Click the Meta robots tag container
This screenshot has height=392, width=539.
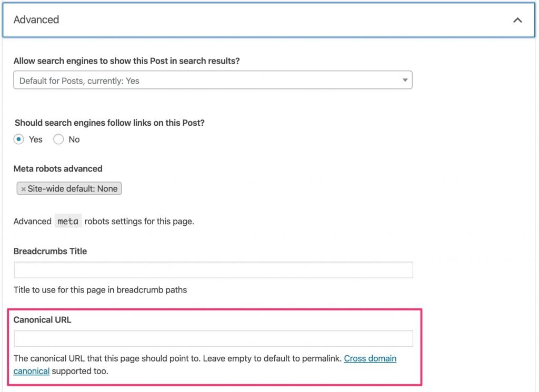point(69,188)
